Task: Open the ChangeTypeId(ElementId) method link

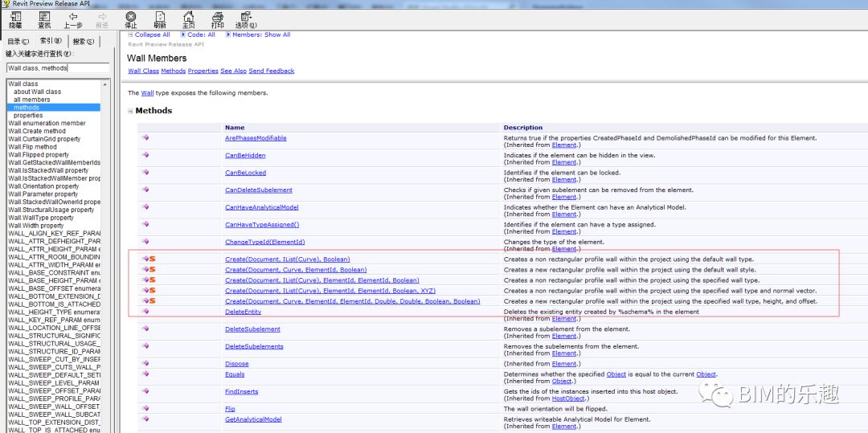Action: point(265,243)
